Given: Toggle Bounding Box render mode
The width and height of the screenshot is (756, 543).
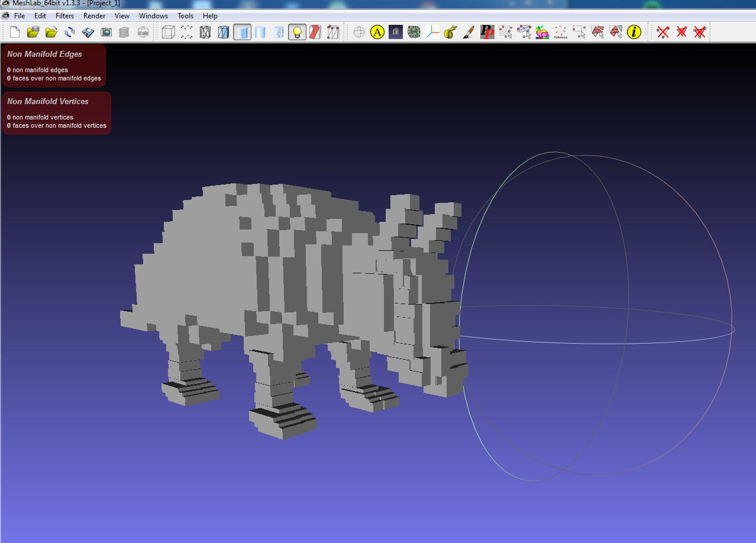Looking at the screenshot, I should click(169, 32).
